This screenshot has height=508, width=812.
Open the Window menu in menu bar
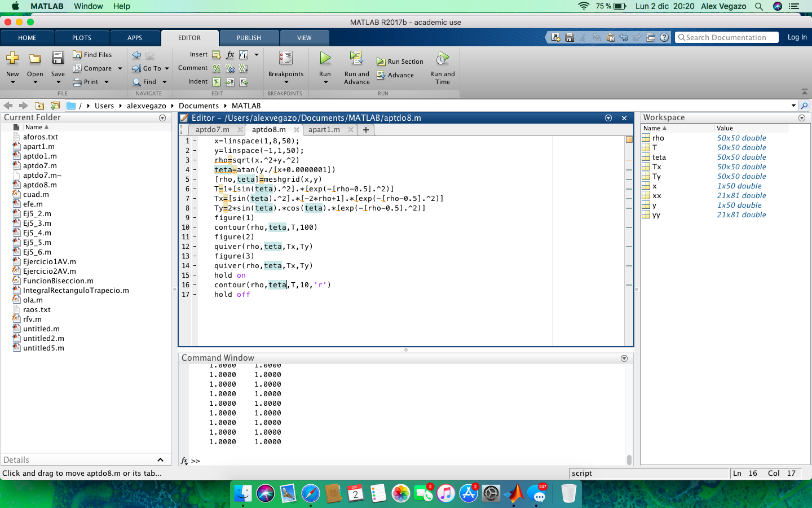(89, 6)
